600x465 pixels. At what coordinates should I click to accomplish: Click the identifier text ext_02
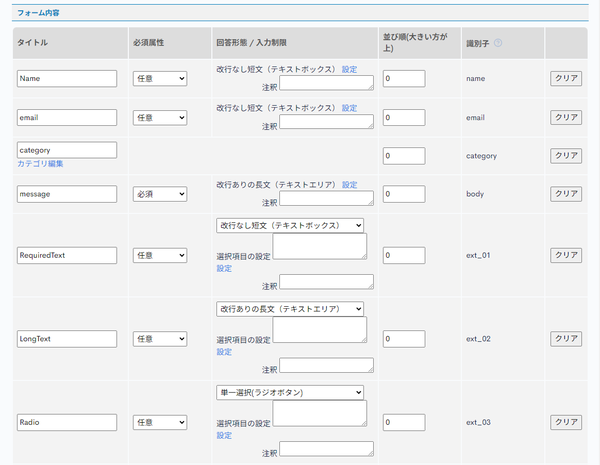click(478, 339)
